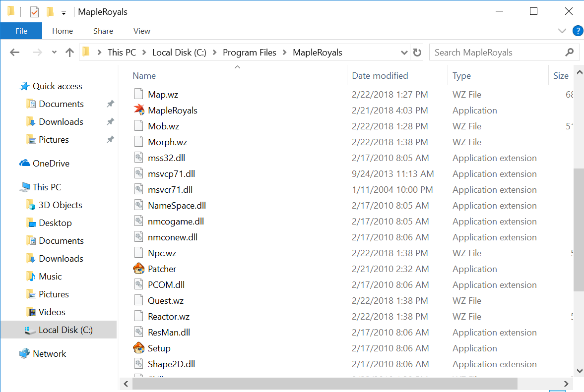Navigate back with the back arrow
The image size is (584, 392).
click(x=14, y=53)
